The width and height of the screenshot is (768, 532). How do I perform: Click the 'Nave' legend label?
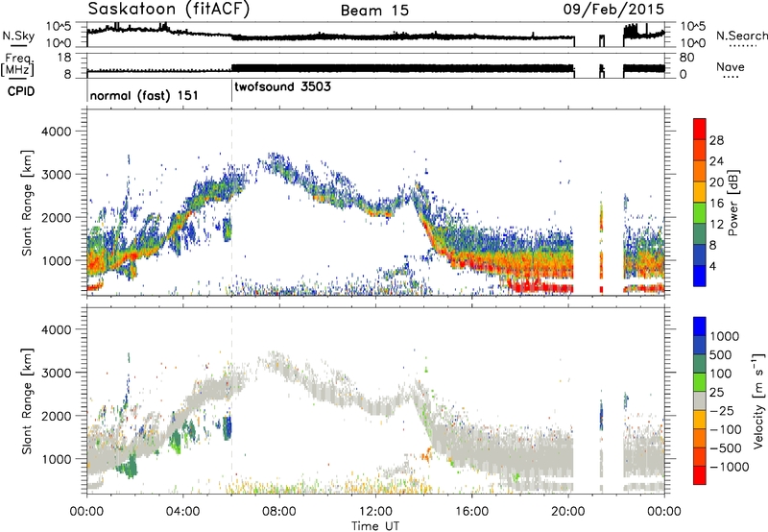(x=730, y=67)
